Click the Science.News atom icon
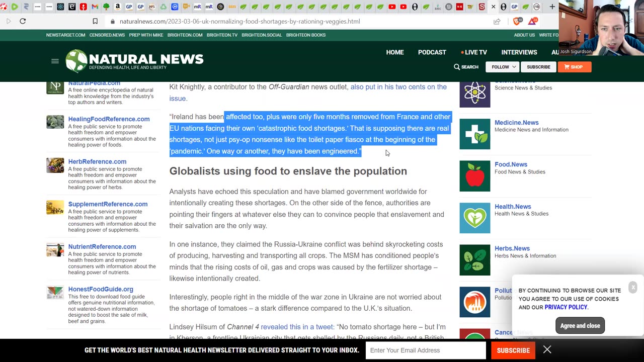This screenshot has width=644, height=362. pyautogui.click(x=474, y=94)
